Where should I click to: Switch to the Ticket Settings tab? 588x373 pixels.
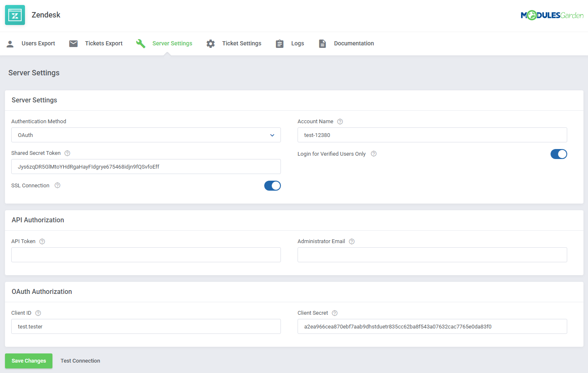point(242,43)
